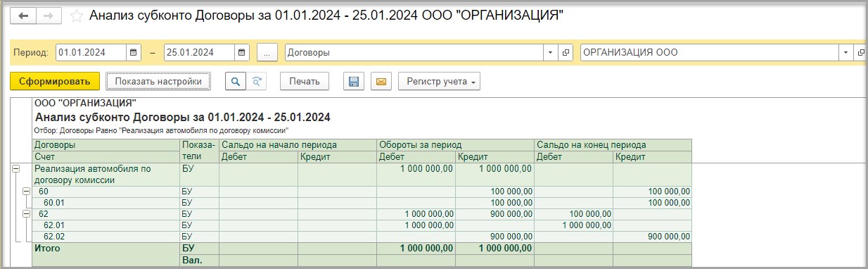Select account 60.01 cell
The image size is (868, 269).
point(106,202)
